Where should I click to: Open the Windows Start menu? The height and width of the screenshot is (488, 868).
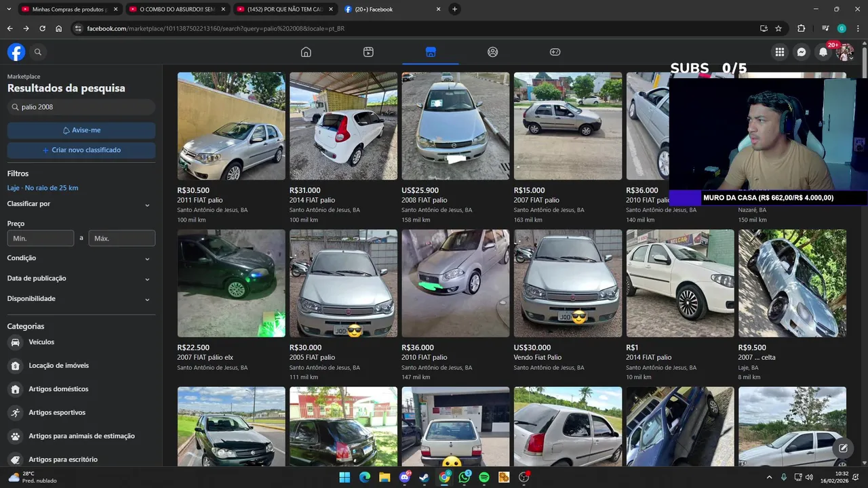pos(344,477)
